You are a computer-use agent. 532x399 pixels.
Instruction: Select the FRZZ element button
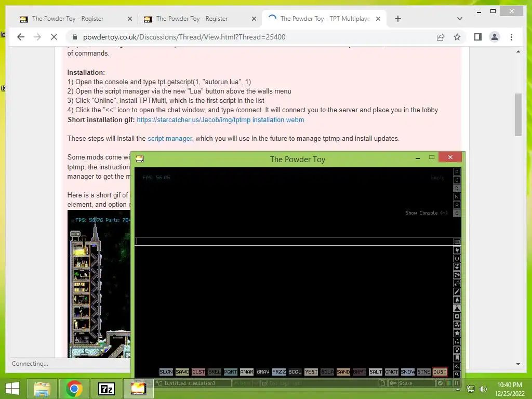[x=279, y=372]
